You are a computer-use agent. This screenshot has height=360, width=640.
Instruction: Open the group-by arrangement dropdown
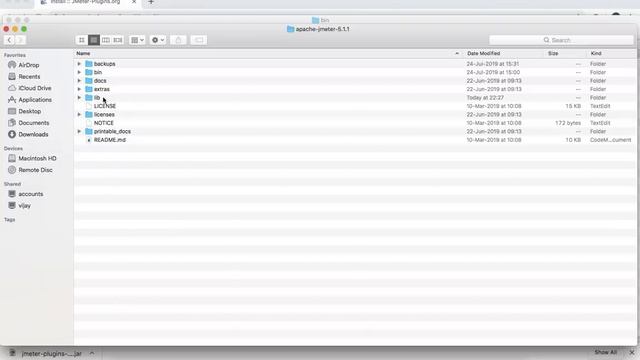pos(137,40)
